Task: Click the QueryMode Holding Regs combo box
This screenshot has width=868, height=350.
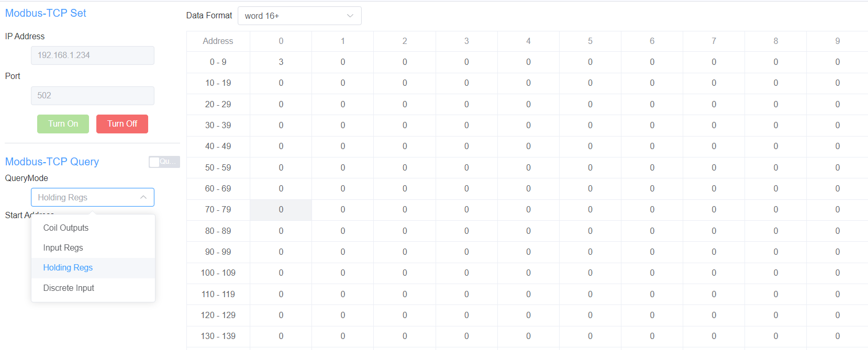Action: (86, 197)
